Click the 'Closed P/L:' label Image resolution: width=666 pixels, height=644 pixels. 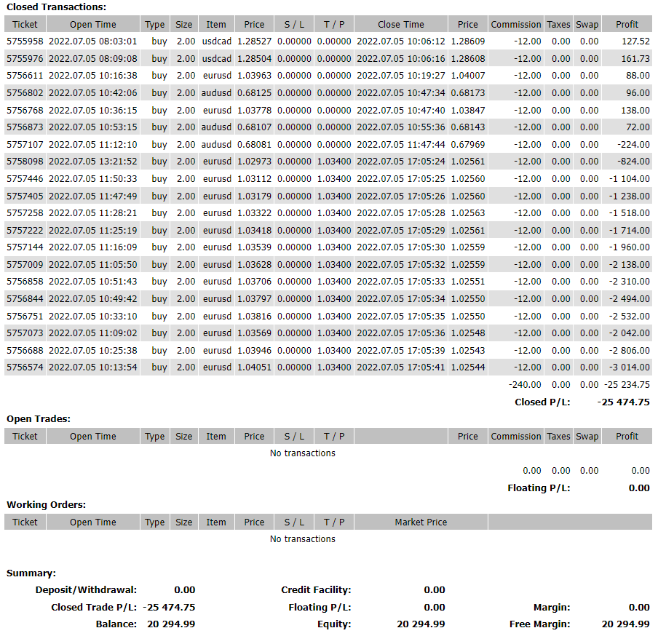tap(542, 402)
